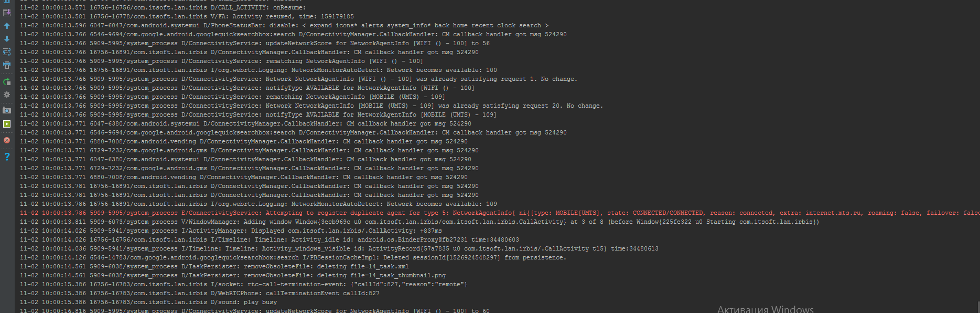Toggle scroll to end of log
980x313 pixels.
[7, 13]
